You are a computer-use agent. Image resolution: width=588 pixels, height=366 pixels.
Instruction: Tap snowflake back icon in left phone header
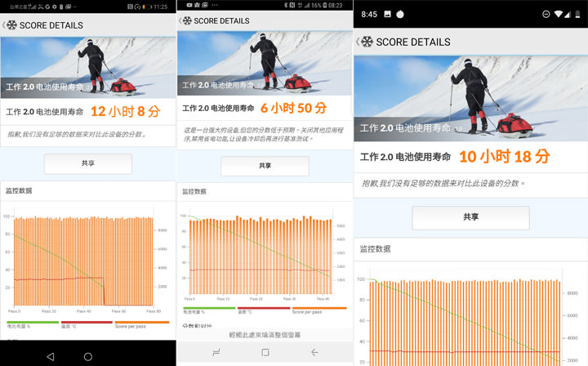10,25
